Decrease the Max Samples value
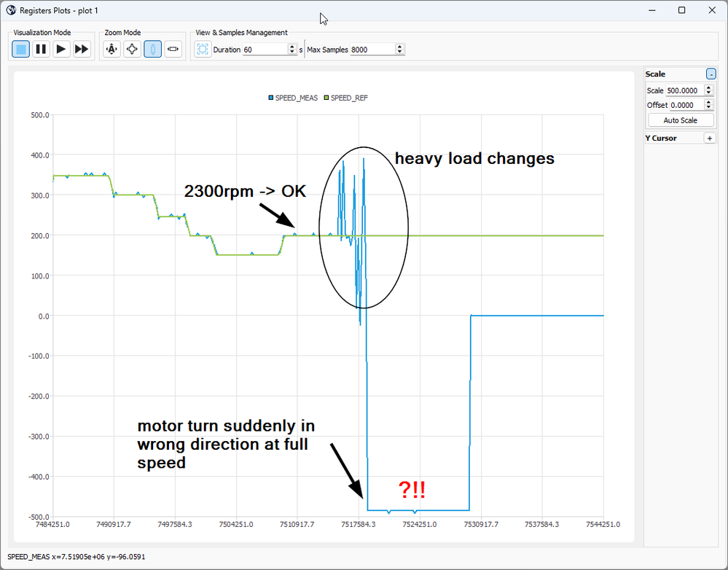The height and width of the screenshot is (570, 728). [400, 52]
